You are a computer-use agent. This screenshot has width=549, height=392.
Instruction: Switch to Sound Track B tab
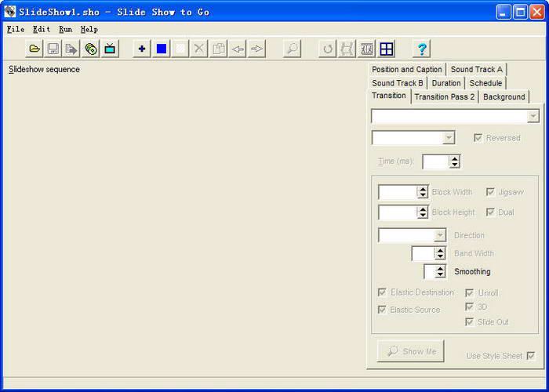click(x=398, y=83)
